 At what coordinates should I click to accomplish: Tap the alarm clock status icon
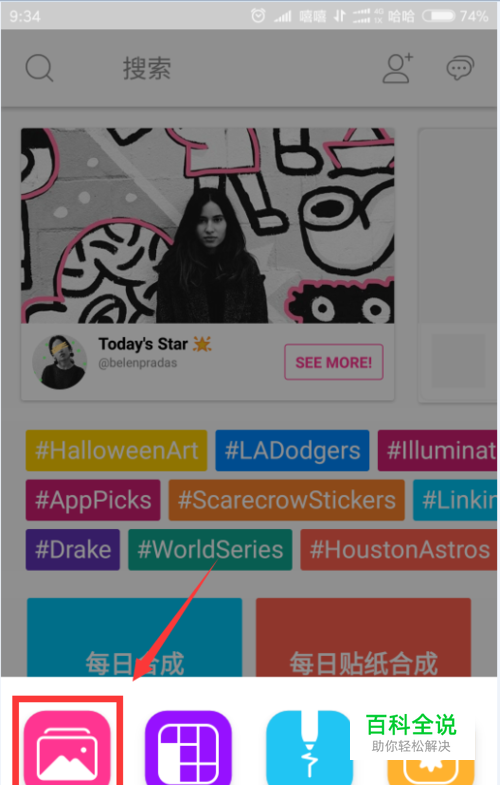tap(258, 16)
